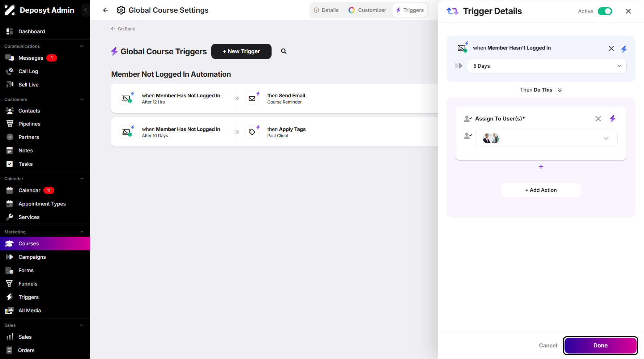
Task: Close the Trigger Details panel
Action: coord(628,11)
